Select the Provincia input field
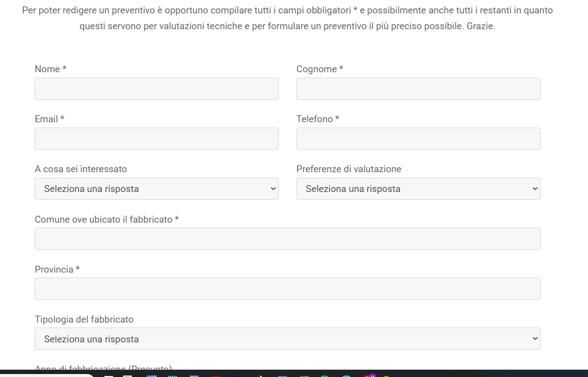This screenshot has width=588, height=377. [287, 288]
